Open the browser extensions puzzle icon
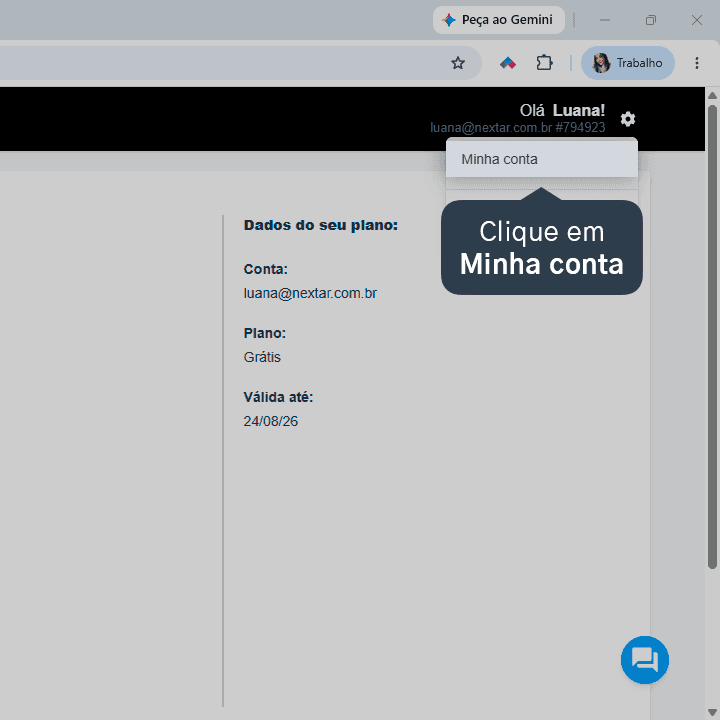Viewport: 720px width, 720px height. click(x=544, y=63)
